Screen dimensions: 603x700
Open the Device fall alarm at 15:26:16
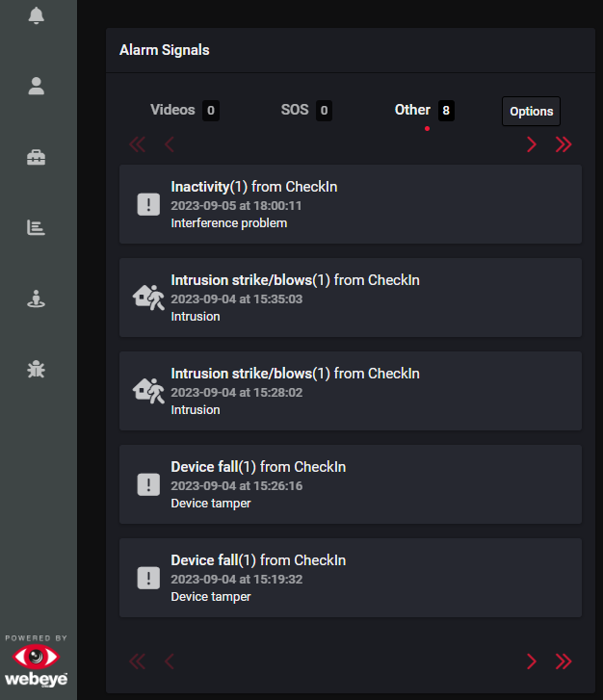point(350,484)
